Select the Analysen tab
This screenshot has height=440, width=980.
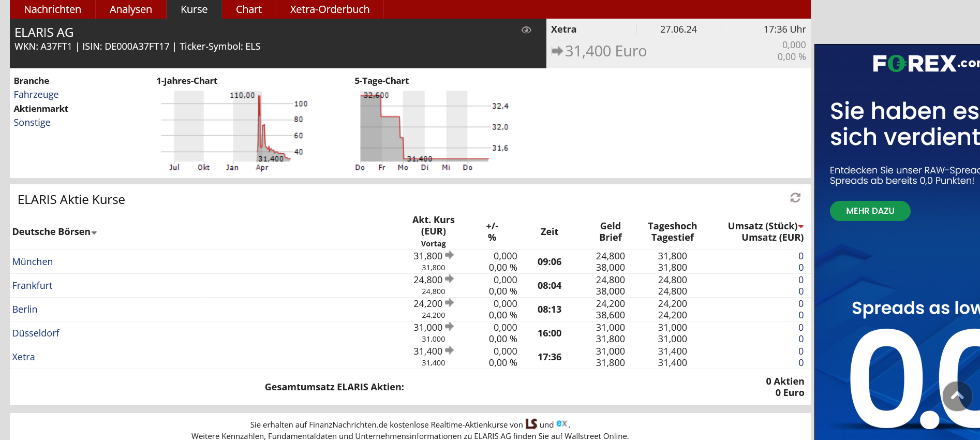click(130, 9)
